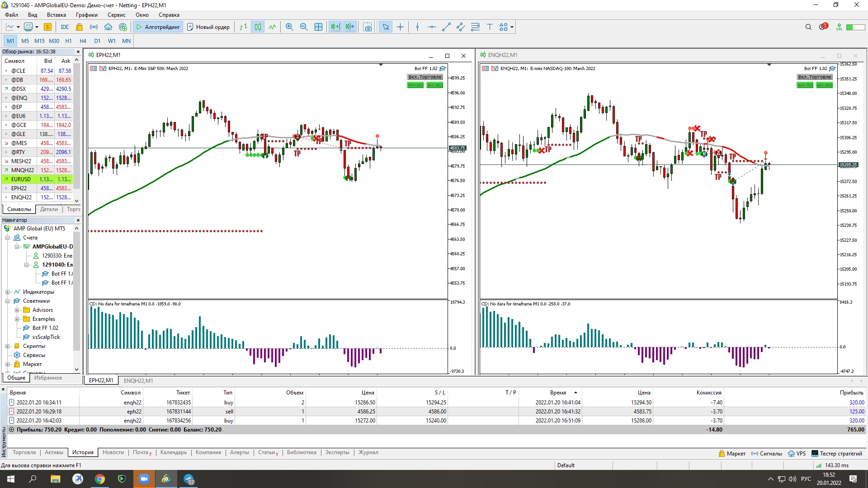This screenshot has width=868, height=488.
Task: Toggle chart auto-scroll to latest bar
Action: pos(335,27)
